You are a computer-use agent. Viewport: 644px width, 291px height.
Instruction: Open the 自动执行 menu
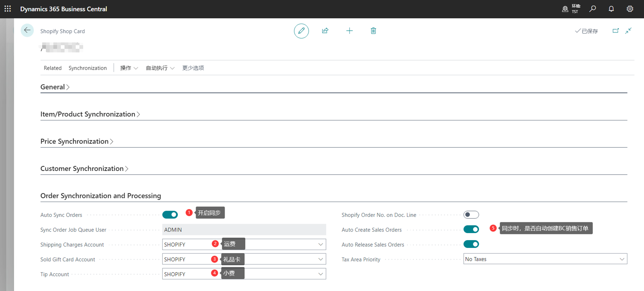(160, 68)
